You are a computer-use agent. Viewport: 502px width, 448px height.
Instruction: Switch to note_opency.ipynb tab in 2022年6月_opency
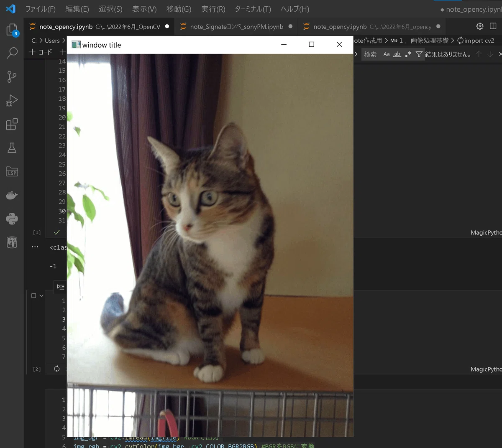(372, 26)
